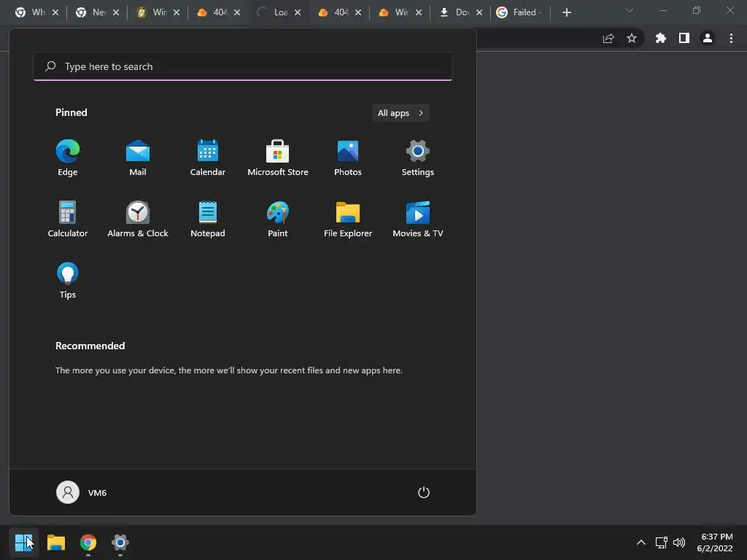Open Chrome tab search dropdown
This screenshot has width=747, height=560.
pos(630,10)
